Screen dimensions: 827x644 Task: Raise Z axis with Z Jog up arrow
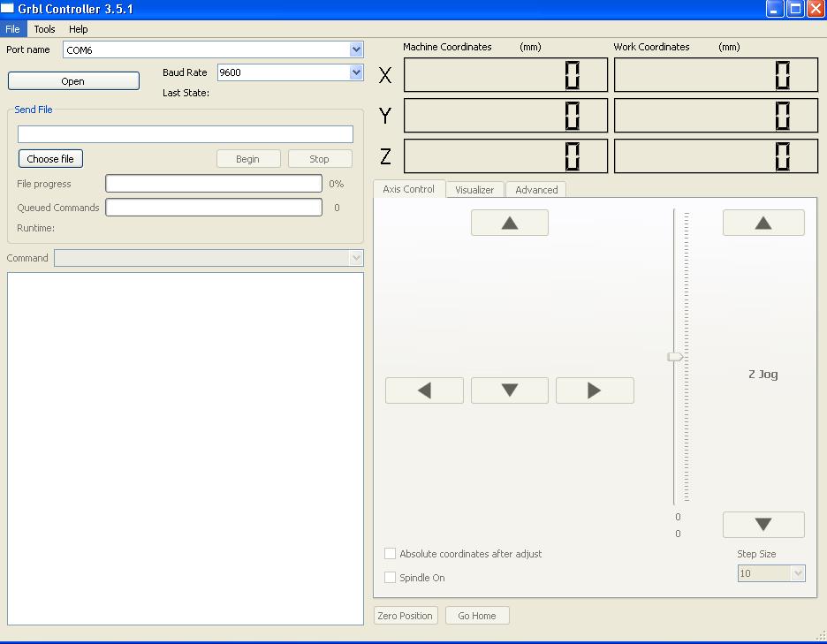point(763,223)
